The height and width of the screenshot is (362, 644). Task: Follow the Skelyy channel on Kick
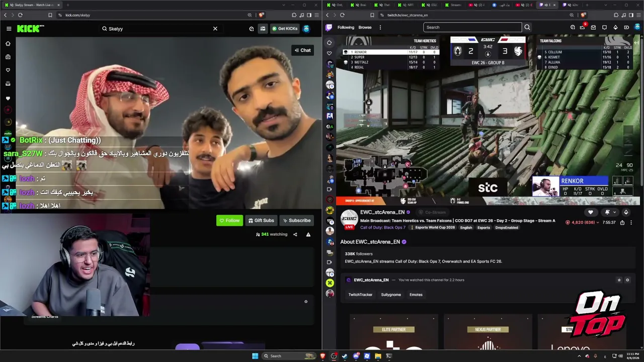[229, 220]
